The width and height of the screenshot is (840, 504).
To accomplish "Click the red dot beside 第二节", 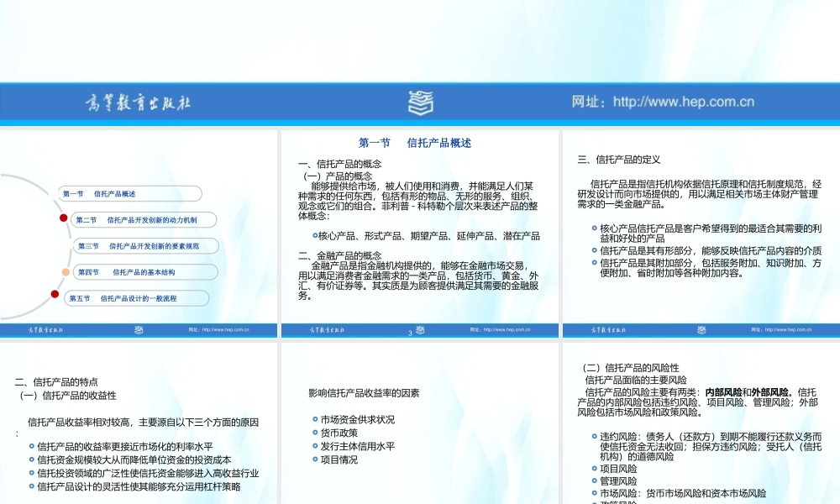I will coord(65,218).
